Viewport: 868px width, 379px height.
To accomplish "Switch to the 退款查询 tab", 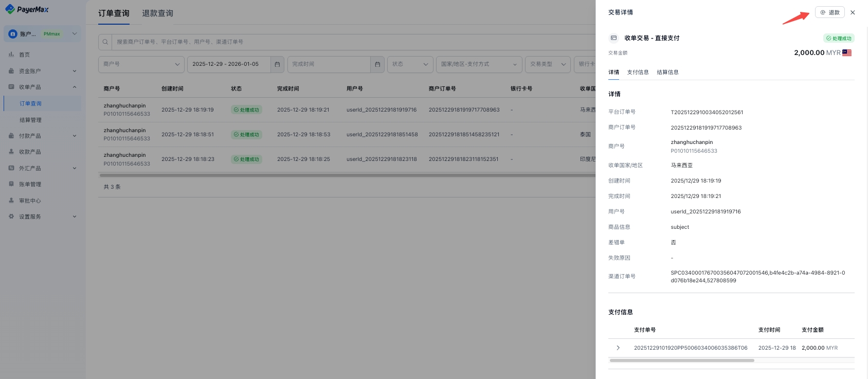I will 157,13.
